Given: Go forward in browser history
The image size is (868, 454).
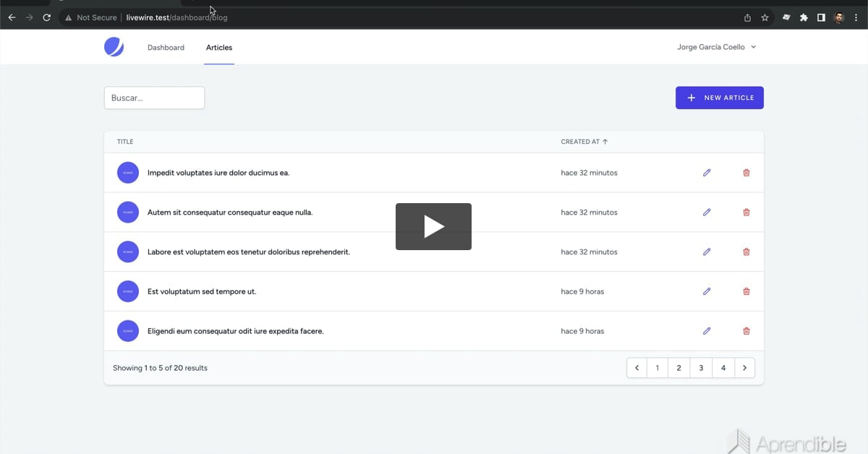Looking at the screenshot, I should click(x=29, y=17).
